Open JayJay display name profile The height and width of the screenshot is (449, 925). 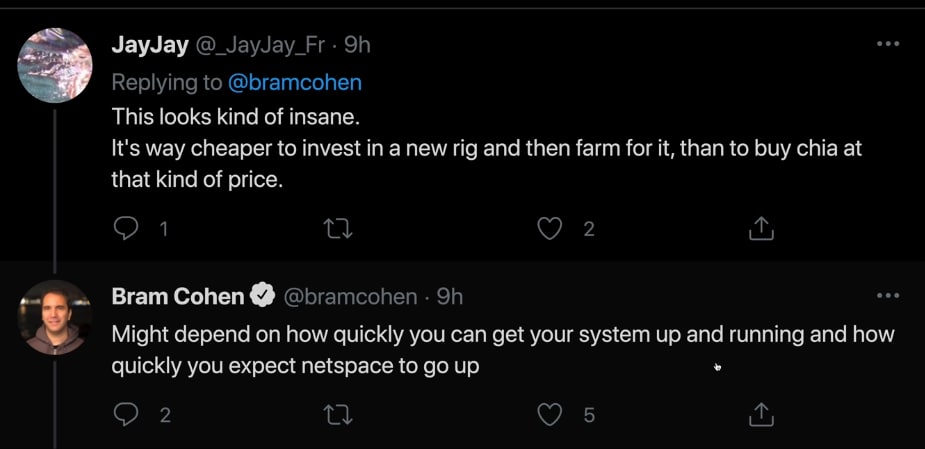point(150,45)
